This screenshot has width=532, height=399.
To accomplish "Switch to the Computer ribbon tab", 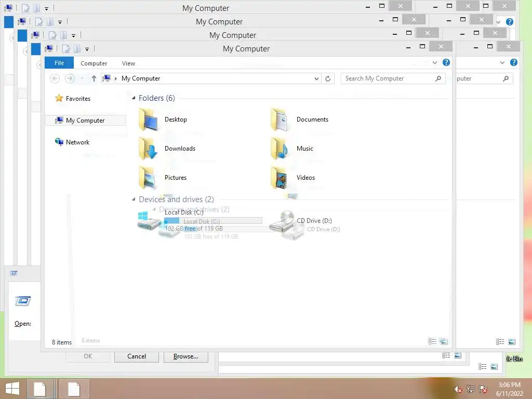I will pyautogui.click(x=94, y=63).
